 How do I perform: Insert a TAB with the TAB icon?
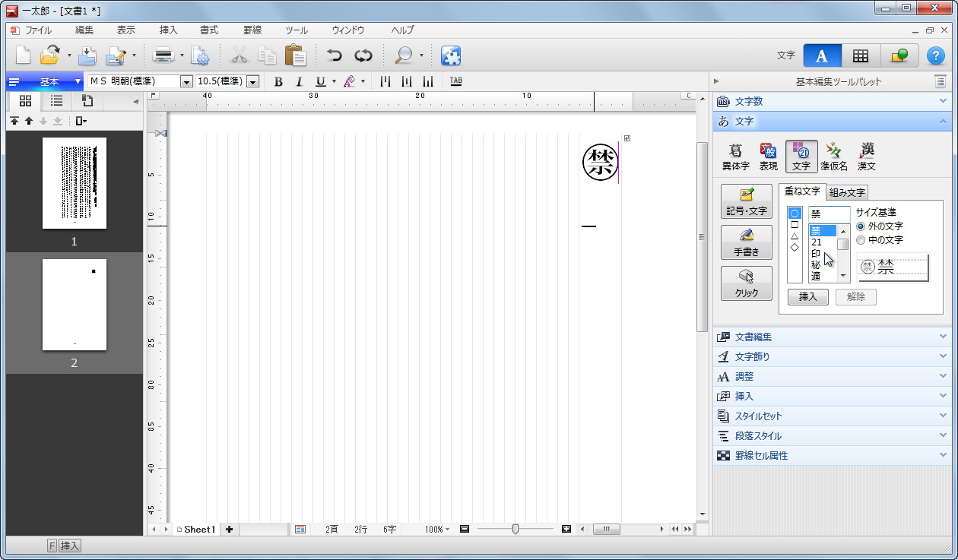(455, 81)
